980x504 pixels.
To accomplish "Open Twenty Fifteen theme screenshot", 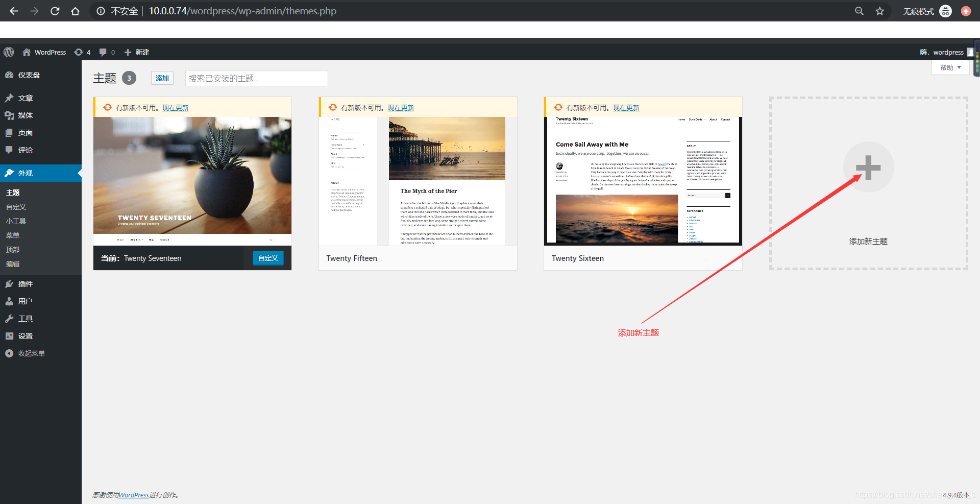I will (x=418, y=181).
